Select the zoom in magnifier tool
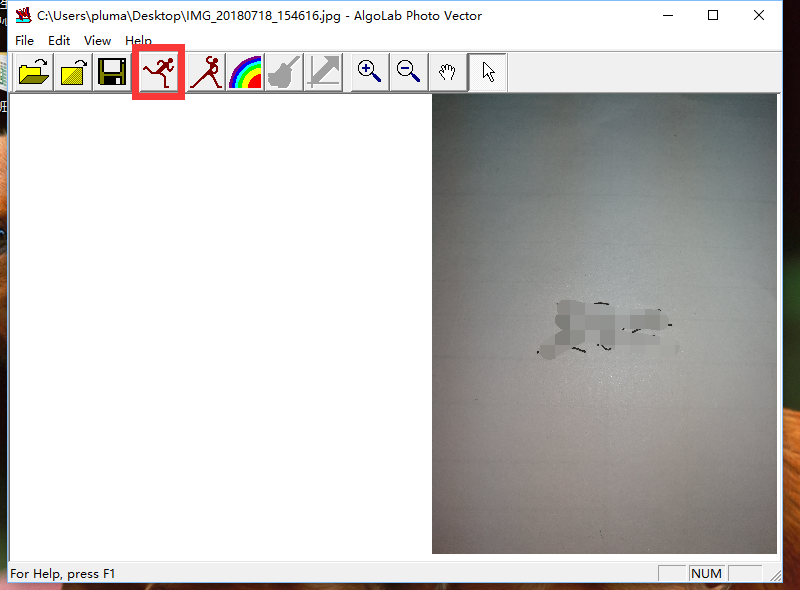The height and width of the screenshot is (590, 800). [x=370, y=72]
